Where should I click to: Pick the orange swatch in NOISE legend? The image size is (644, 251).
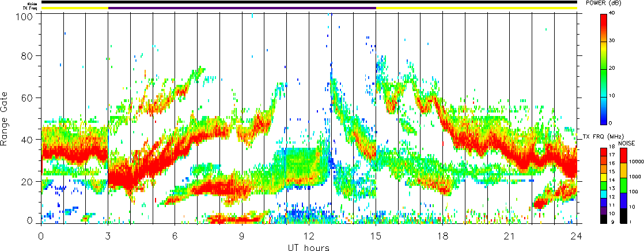click(x=623, y=170)
